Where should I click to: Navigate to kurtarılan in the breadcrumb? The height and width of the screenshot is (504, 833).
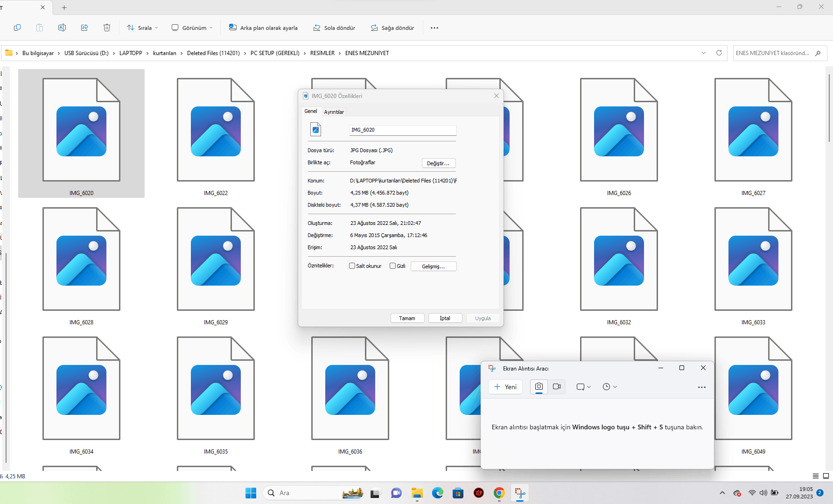point(165,53)
